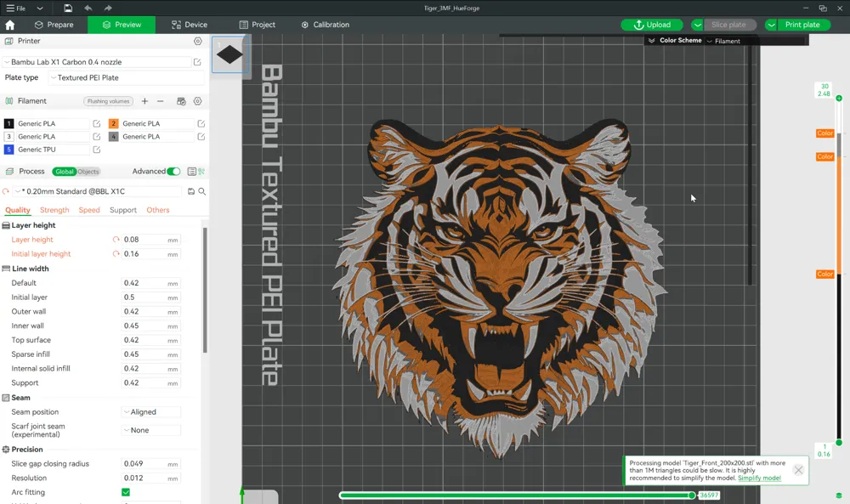Search process settings with magnifier icon
This screenshot has width=850, height=504.
201,191
